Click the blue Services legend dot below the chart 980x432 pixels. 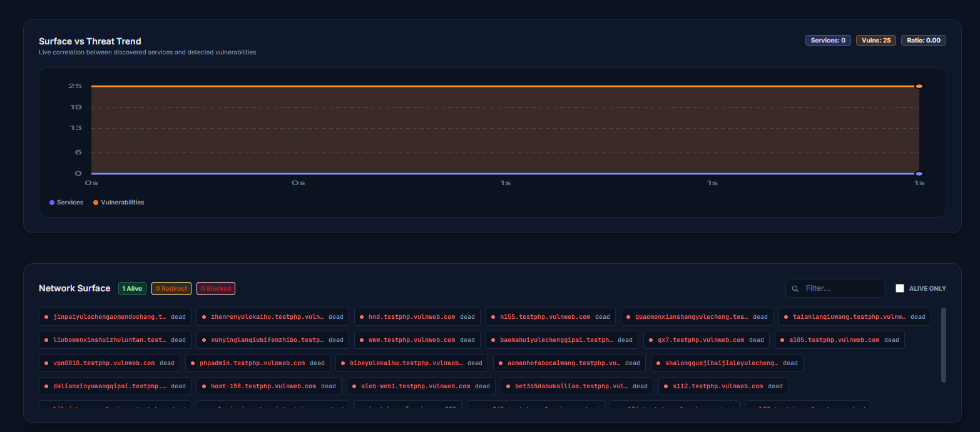pyautogui.click(x=51, y=202)
